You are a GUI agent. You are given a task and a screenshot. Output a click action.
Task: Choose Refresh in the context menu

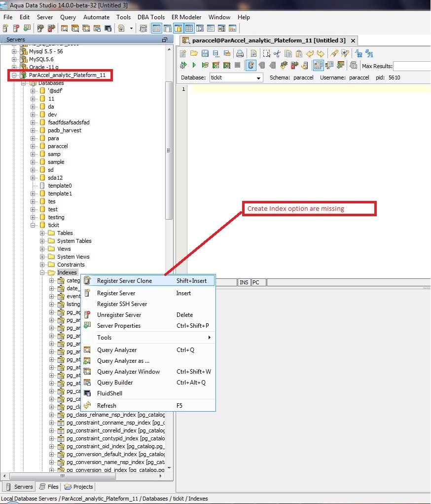[x=148, y=406]
